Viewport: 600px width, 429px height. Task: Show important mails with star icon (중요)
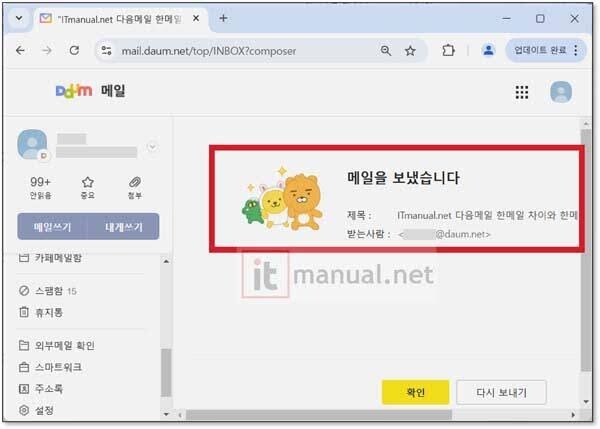[88, 188]
